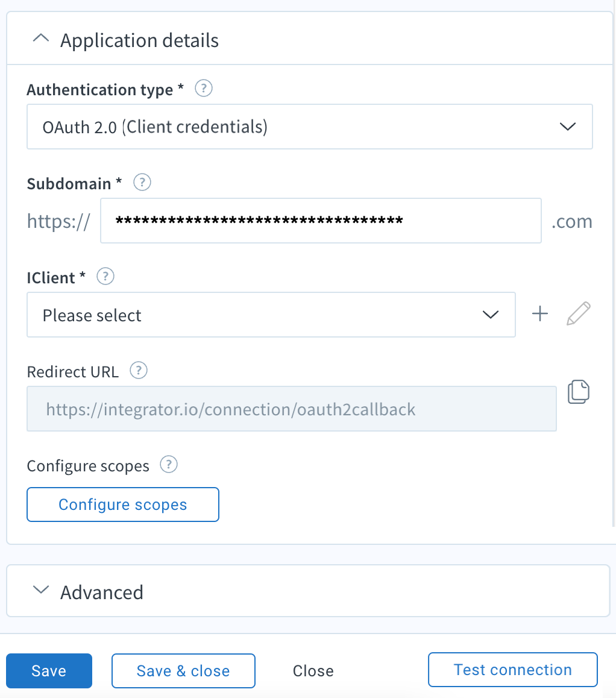Show help for the IClient field
This screenshot has width=616, height=698.
[x=105, y=277]
